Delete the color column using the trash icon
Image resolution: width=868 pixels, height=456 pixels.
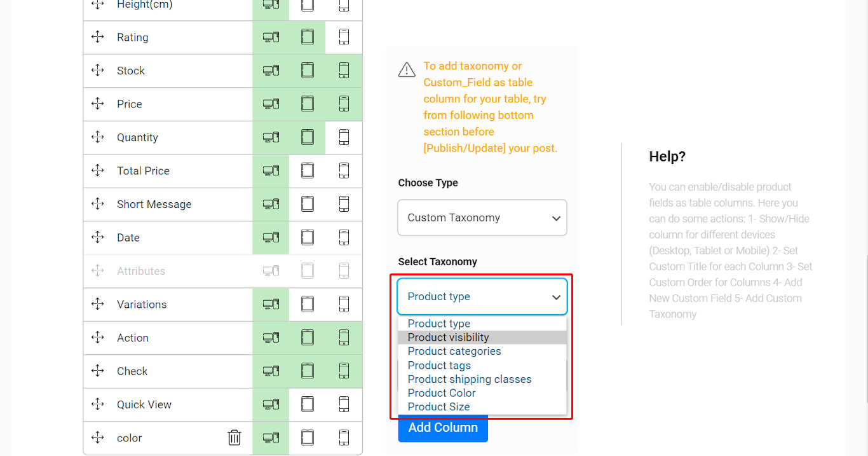click(x=234, y=438)
